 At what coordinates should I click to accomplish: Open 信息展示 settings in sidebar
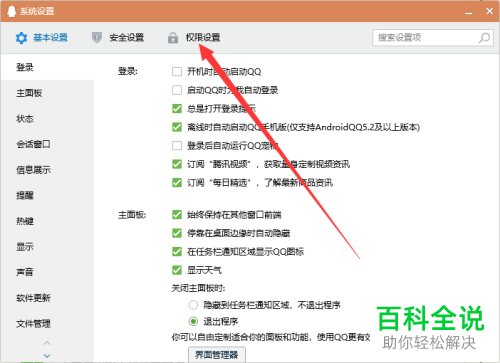pyautogui.click(x=47, y=170)
